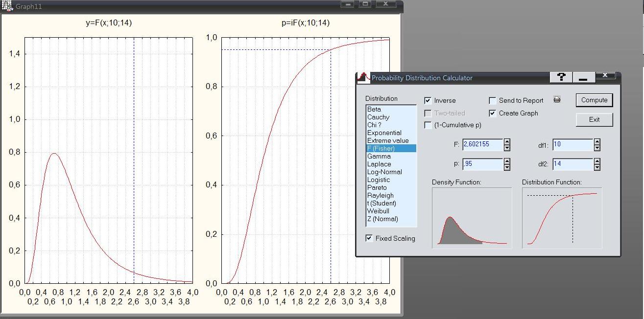The height and width of the screenshot is (319, 644).
Task: Click the Exit button
Action: [594, 119]
